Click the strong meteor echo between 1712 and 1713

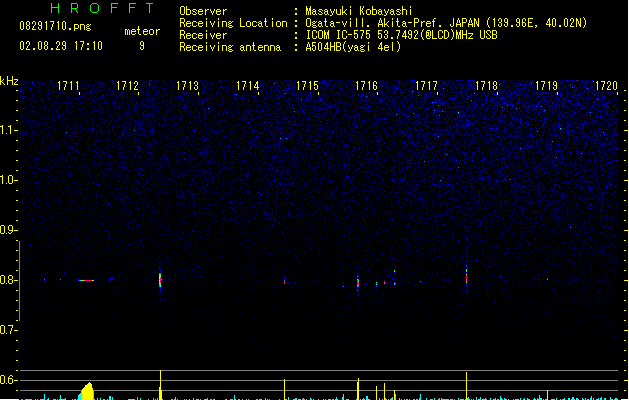click(160, 280)
